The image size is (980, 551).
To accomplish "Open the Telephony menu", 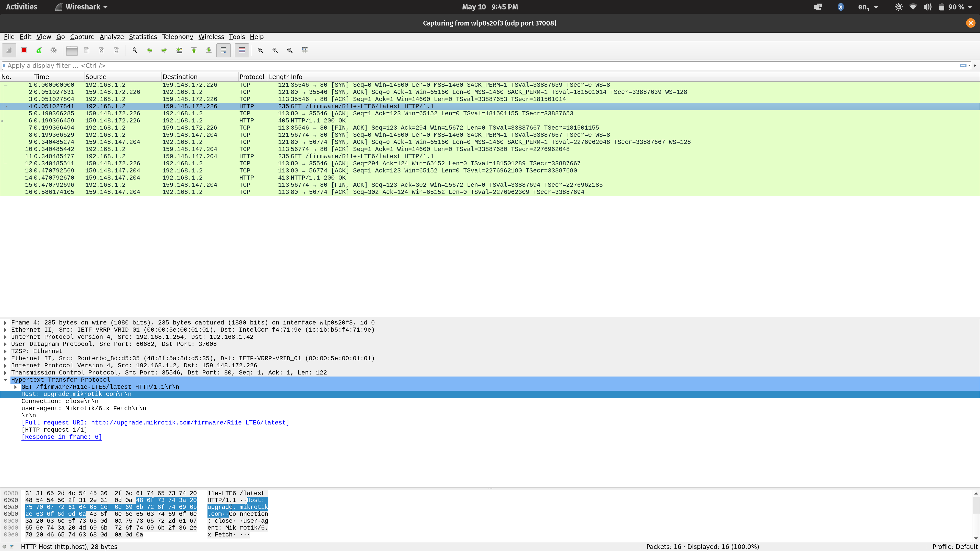I will pos(177,37).
